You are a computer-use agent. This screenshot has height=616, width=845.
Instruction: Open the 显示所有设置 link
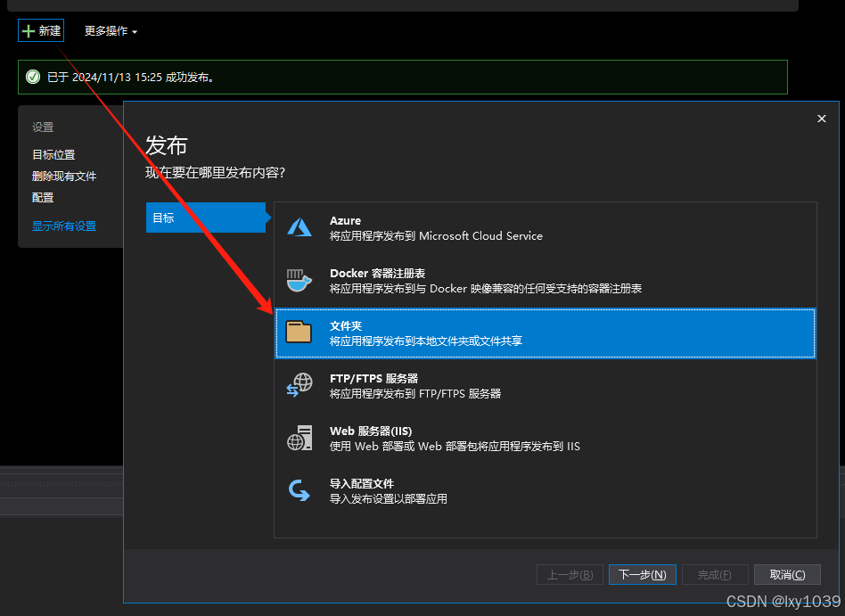pos(64,226)
